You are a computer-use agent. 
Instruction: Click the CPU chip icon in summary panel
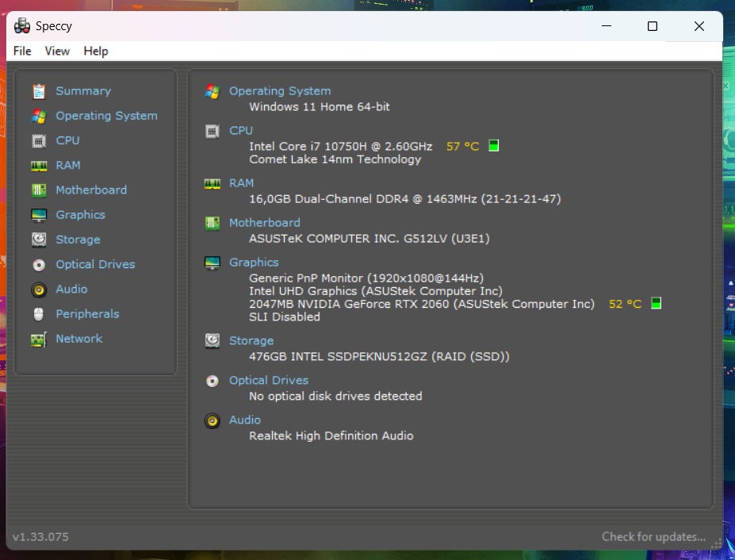tap(212, 131)
